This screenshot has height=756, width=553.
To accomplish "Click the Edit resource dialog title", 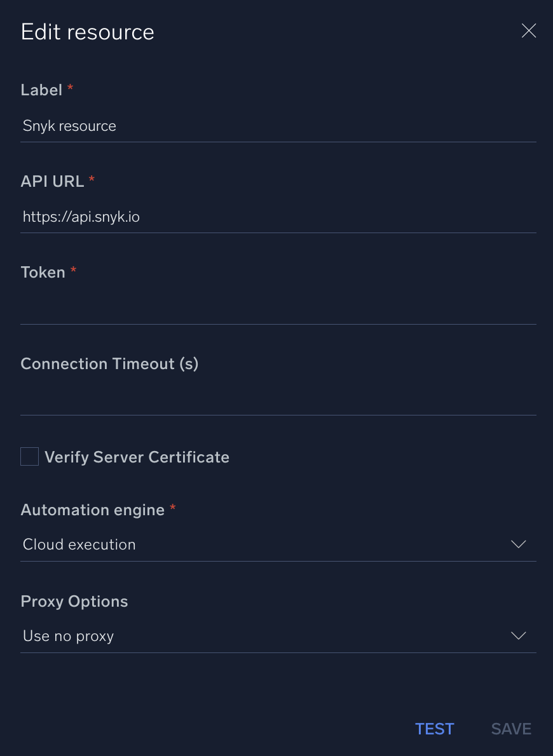I will click(87, 32).
